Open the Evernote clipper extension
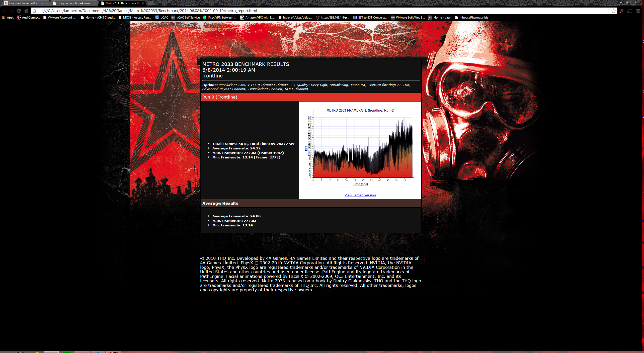Image resolution: width=644 pixels, height=353 pixels. (x=621, y=11)
